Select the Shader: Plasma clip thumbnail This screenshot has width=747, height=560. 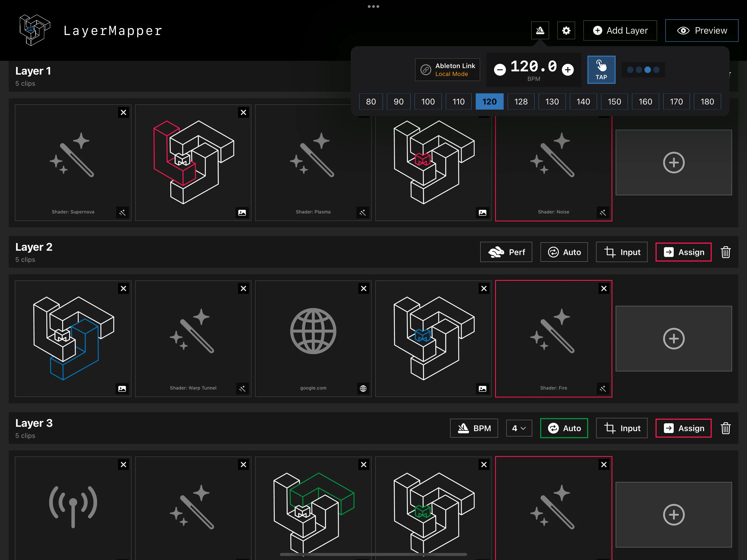tap(313, 163)
